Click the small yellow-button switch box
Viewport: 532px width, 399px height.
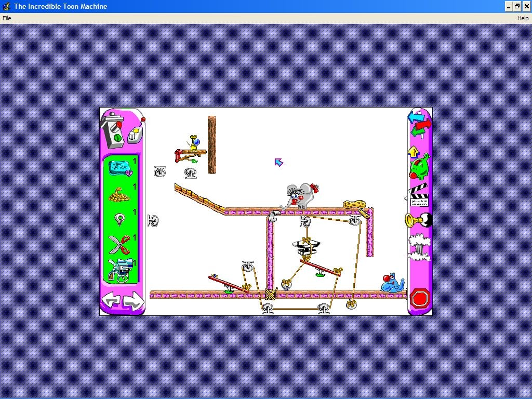135,136
